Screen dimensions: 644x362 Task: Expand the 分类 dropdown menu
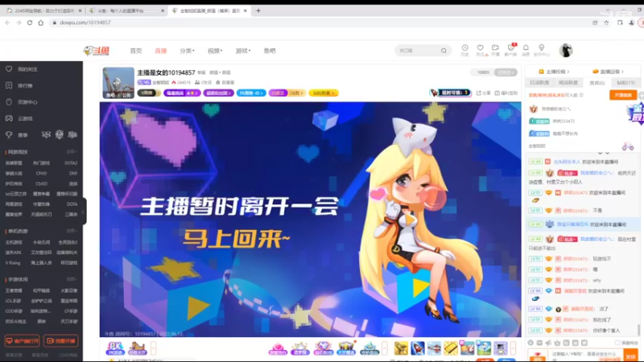(187, 51)
